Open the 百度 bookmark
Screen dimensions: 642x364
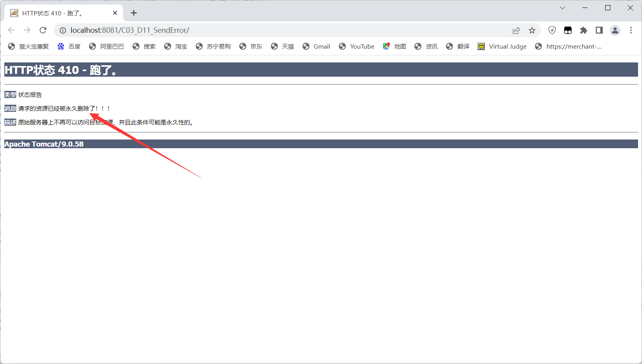[x=69, y=47]
